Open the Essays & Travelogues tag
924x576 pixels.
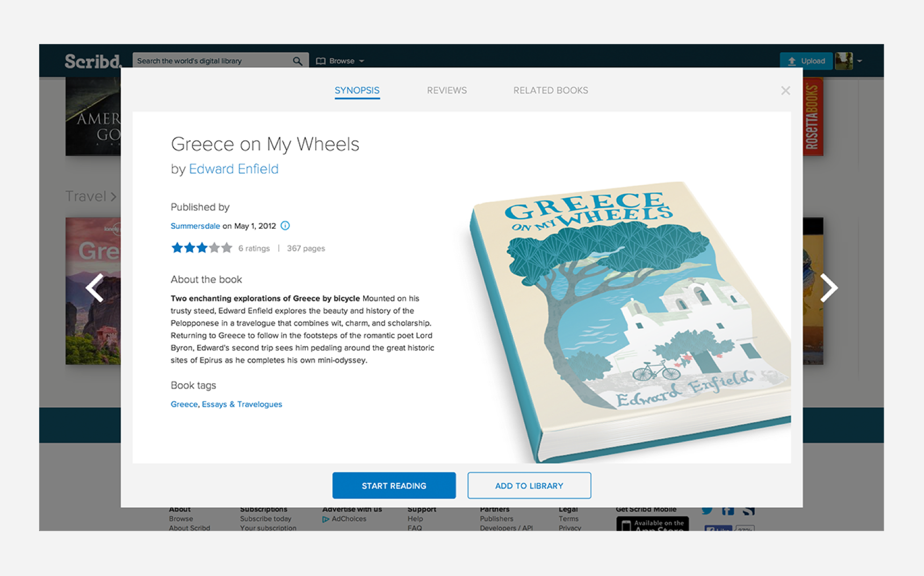[x=242, y=404]
